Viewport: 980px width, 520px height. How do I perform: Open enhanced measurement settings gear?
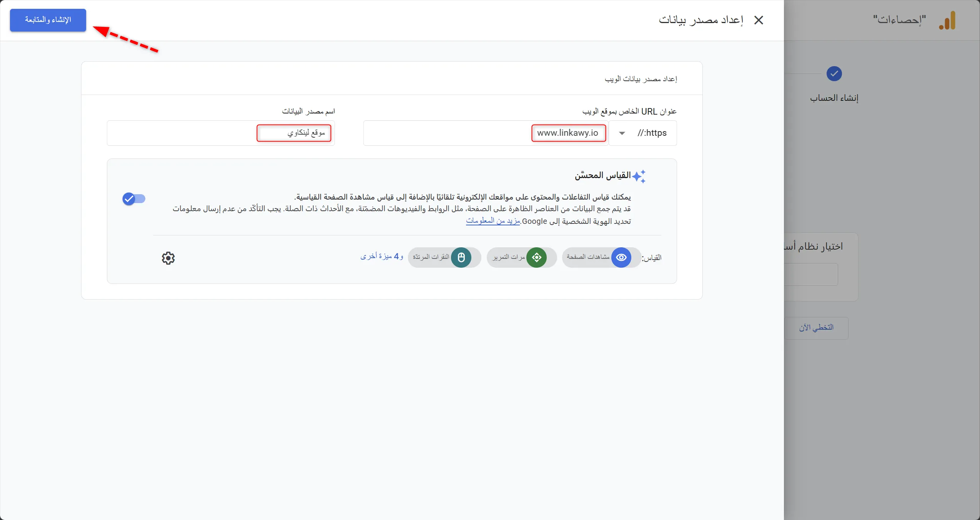168,258
